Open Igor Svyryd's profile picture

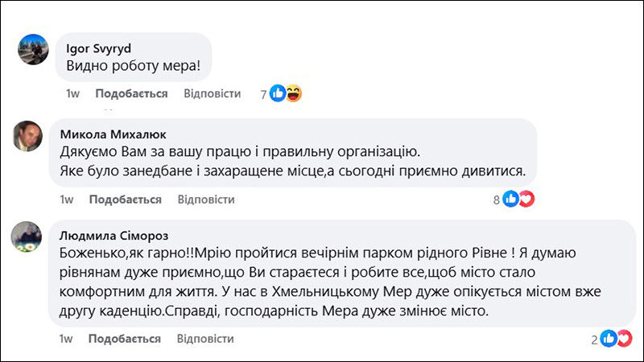[x=33, y=49]
